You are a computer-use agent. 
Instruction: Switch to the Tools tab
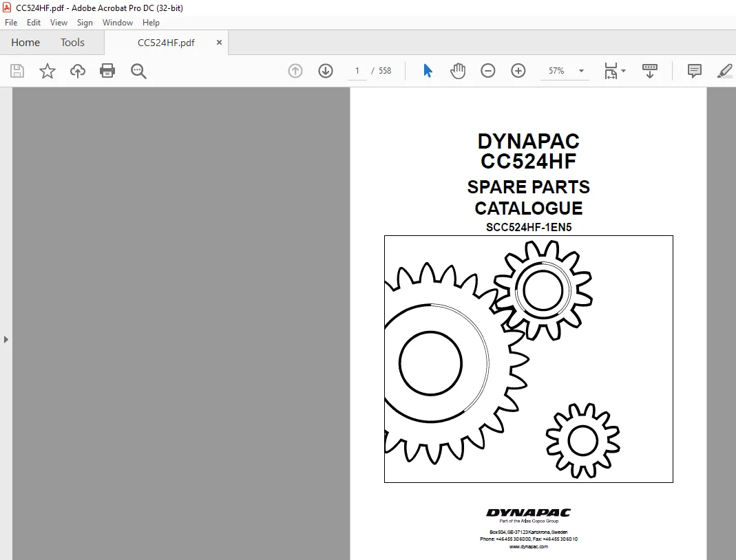click(x=72, y=42)
